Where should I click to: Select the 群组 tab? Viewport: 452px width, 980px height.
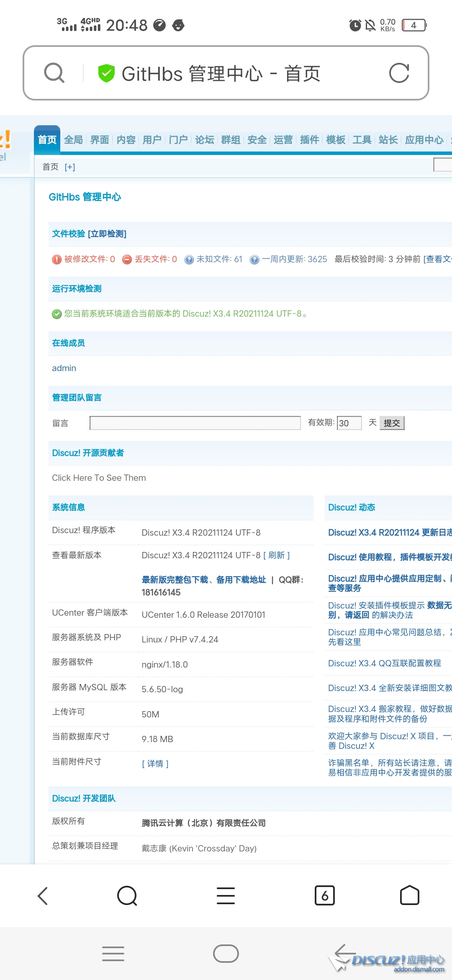(231, 139)
